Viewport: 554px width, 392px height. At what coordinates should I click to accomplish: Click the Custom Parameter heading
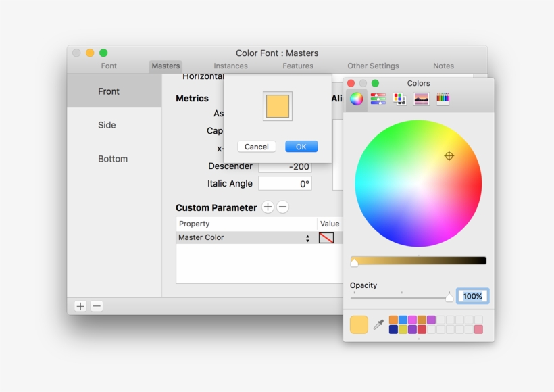(216, 208)
